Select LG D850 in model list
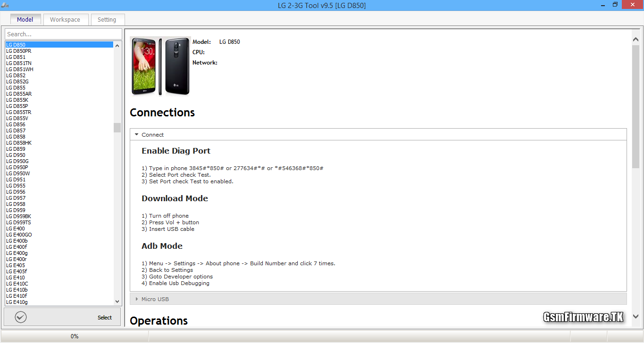The height and width of the screenshot is (343, 644). (x=59, y=45)
